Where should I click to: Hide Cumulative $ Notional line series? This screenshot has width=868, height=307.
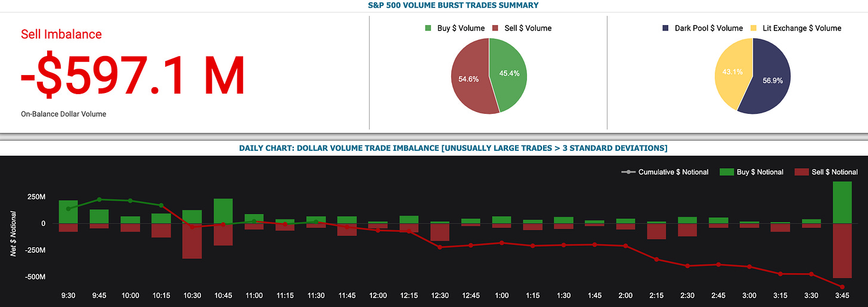665,172
